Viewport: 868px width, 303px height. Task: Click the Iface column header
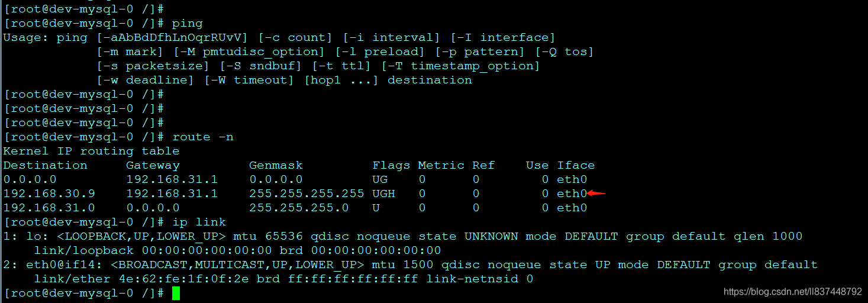(576, 165)
